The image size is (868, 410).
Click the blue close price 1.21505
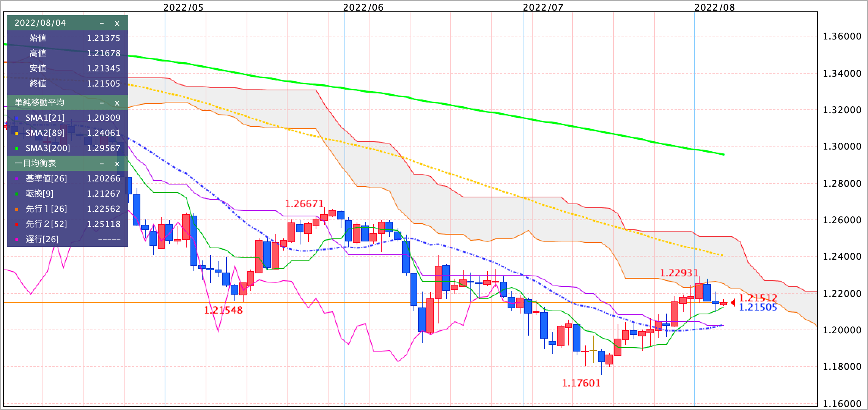tap(758, 307)
